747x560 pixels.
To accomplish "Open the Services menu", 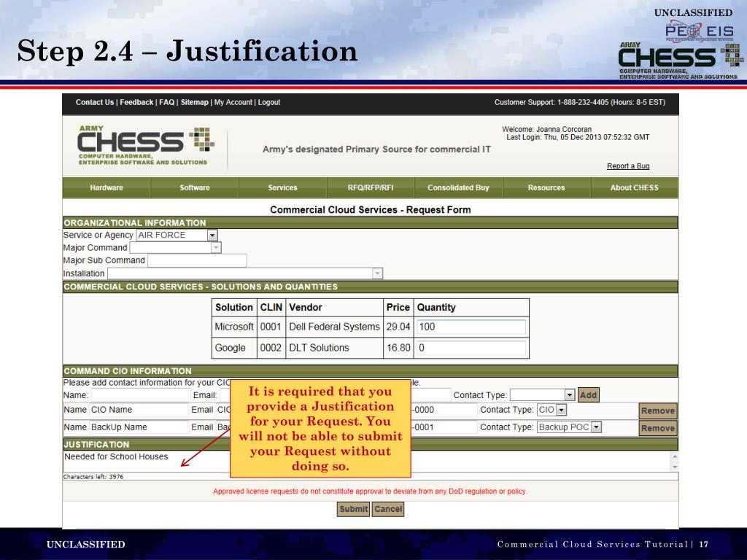I will pos(282,187).
